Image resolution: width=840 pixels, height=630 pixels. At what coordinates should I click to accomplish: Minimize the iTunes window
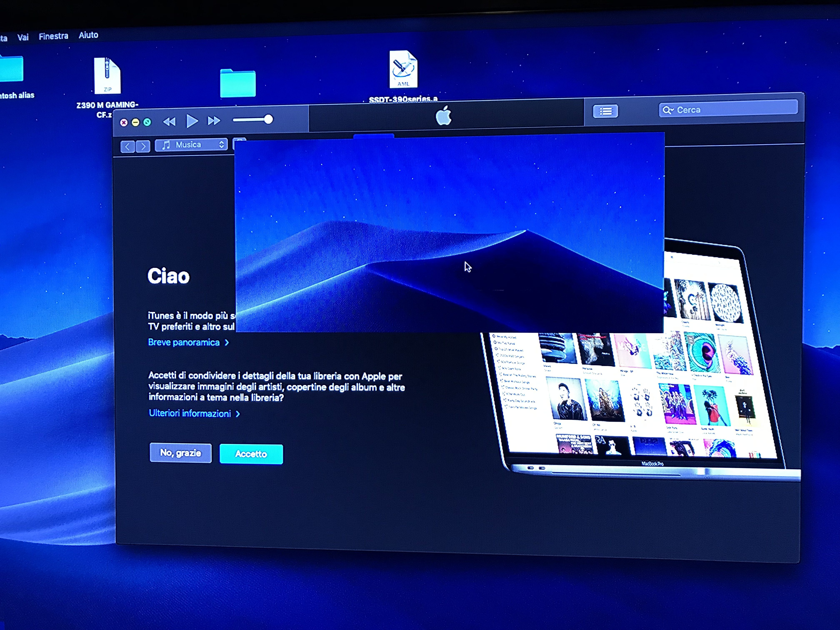pyautogui.click(x=135, y=122)
